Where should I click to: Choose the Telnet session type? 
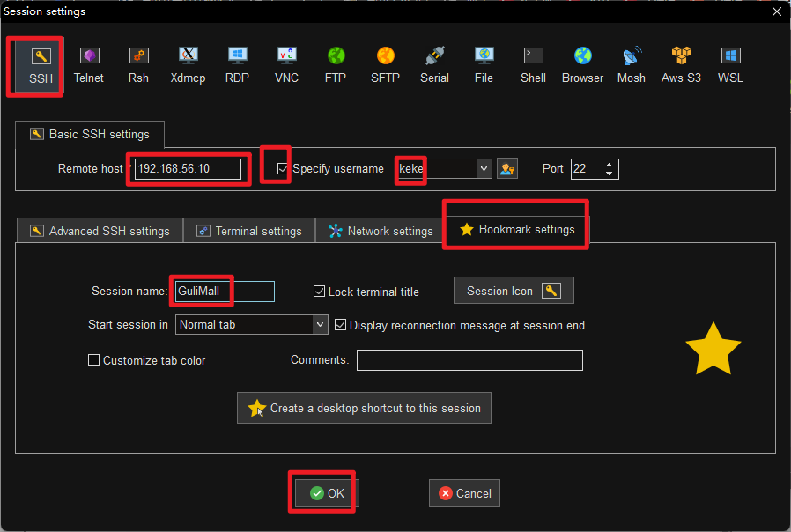click(x=89, y=66)
